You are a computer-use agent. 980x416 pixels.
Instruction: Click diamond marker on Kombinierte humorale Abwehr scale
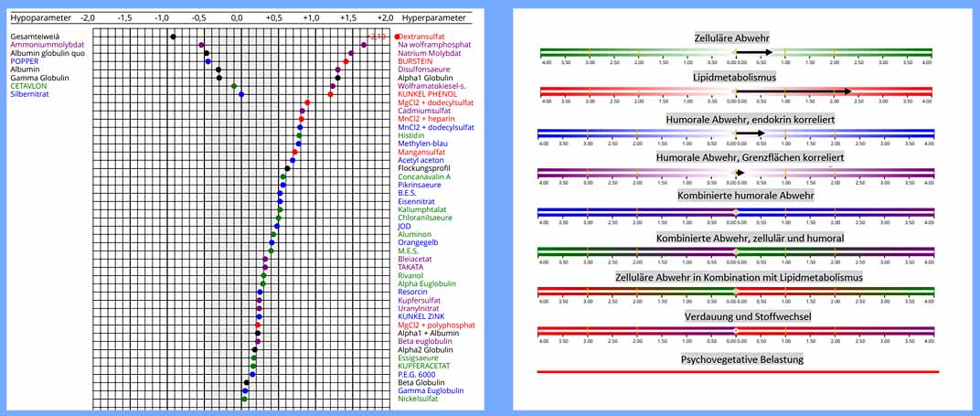(x=736, y=213)
